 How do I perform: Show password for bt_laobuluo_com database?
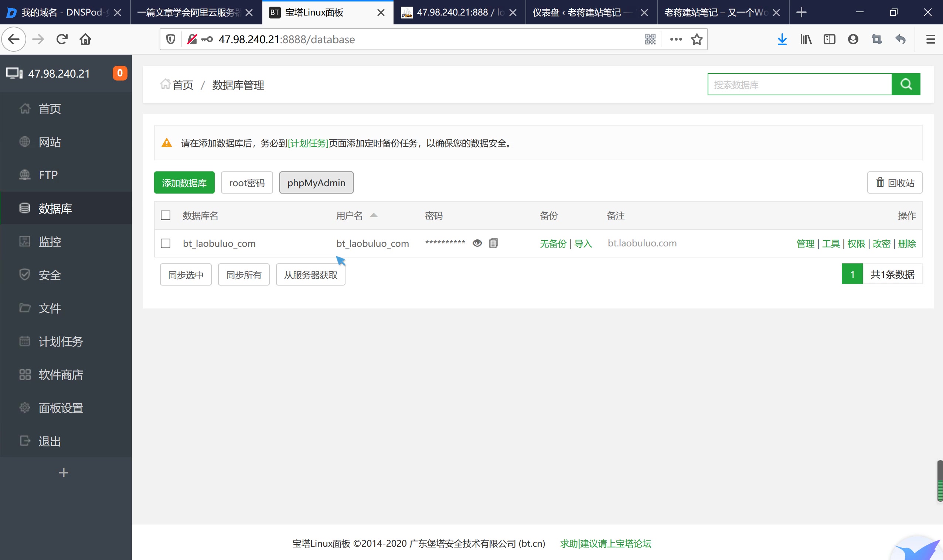[477, 243]
